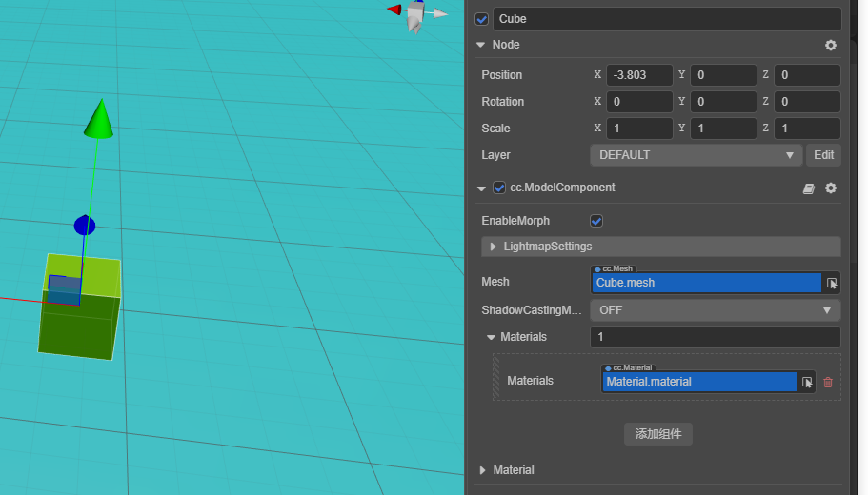868x495 pixels.
Task: Click the Mesh property label
Action: coord(495,282)
